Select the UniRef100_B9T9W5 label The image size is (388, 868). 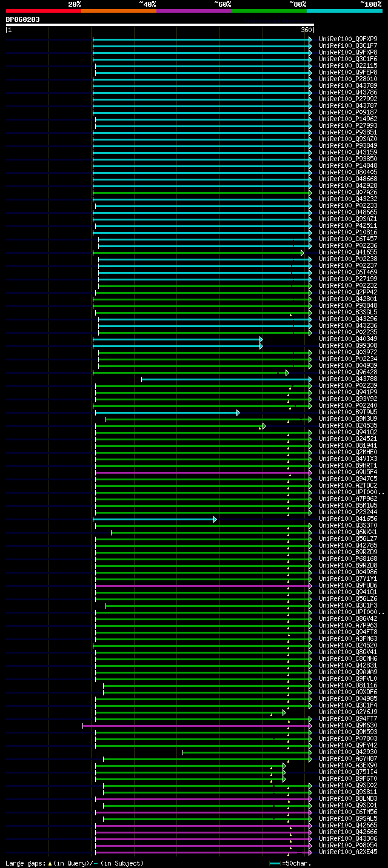tap(349, 412)
